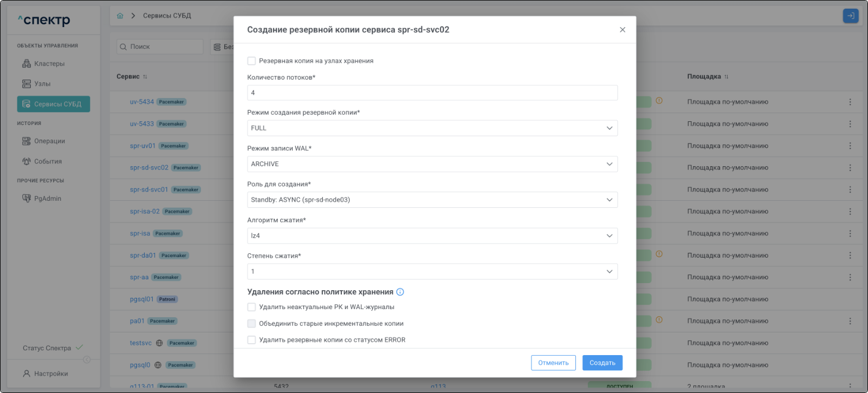Open compression algorithm lz4 dropdown
Image resolution: width=868 pixels, height=393 pixels.
coord(432,235)
